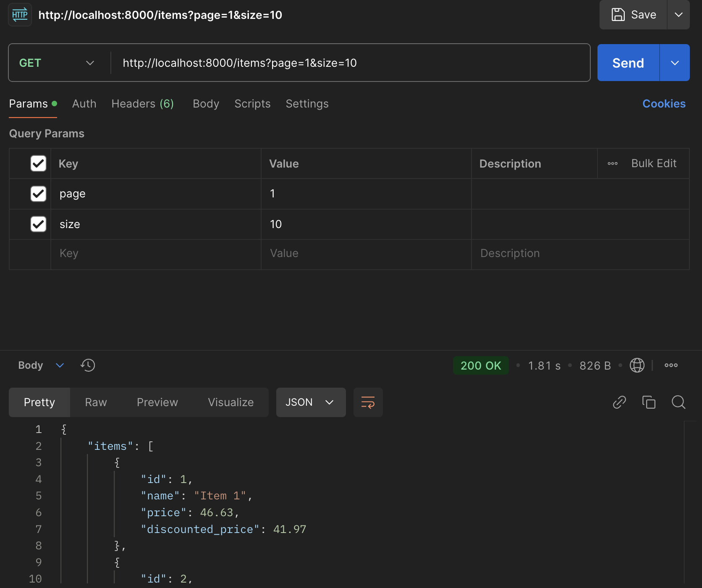Click the response history clock icon

pos(88,365)
